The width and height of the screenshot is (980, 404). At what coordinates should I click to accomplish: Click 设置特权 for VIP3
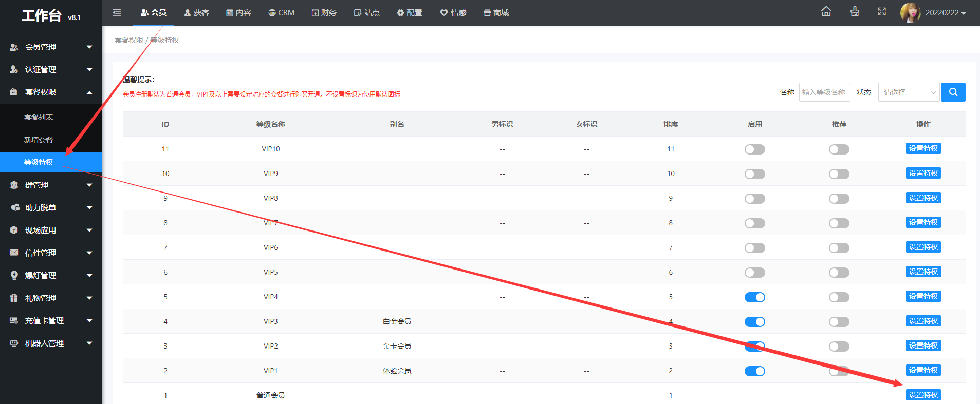[x=923, y=321]
